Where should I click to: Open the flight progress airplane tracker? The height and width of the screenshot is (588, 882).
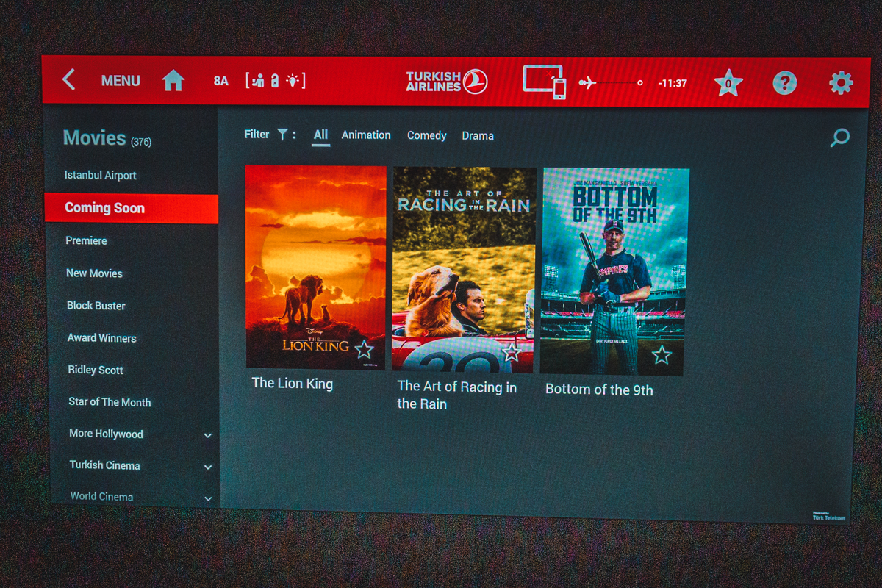coord(611,83)
